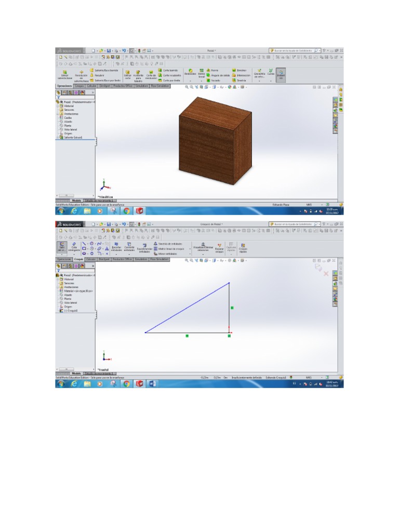Image resolution: width=399 pixels, height=532 pixels.
Task: Click Reparar croquis in Croquis1 window
Action: click(220, 248)
